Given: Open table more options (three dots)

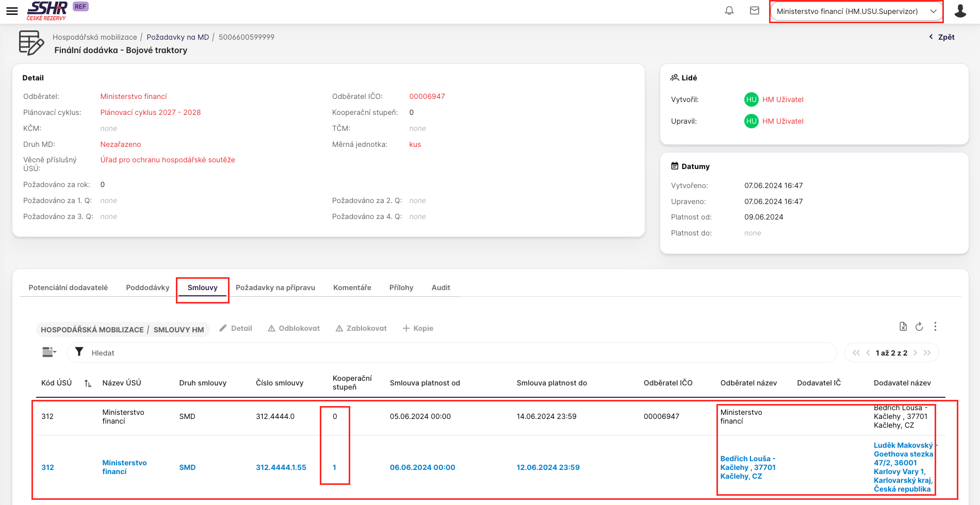Looking at the screenshot, I should tap(935, 327).
